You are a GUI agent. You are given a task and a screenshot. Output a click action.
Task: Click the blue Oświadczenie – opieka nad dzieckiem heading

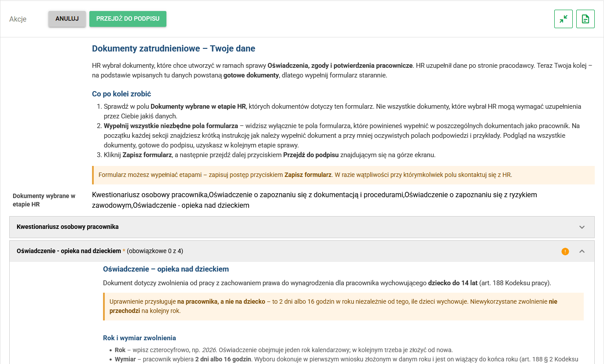click(x=166, y=269)
